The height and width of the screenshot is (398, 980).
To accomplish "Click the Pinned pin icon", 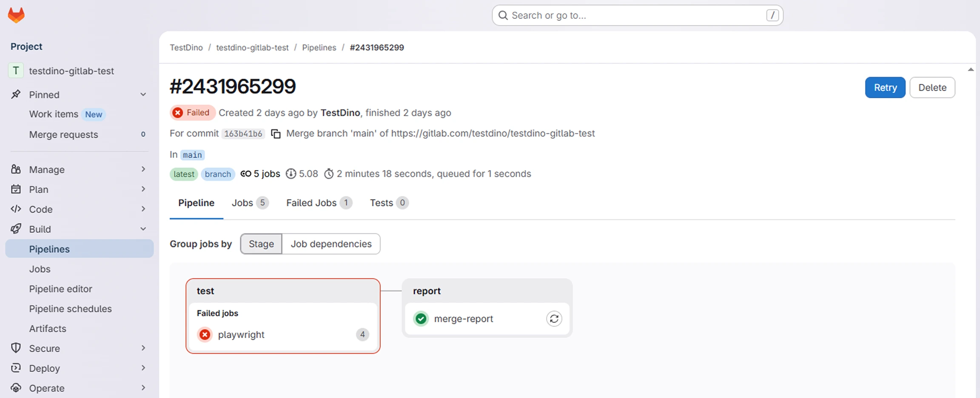I will [x=16, y=94].
